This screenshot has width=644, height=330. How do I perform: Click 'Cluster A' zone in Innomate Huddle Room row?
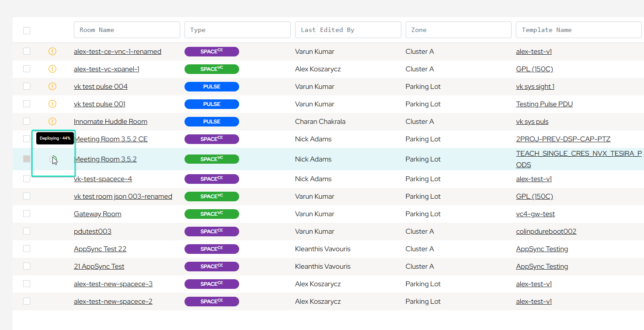tap(420, 122)
